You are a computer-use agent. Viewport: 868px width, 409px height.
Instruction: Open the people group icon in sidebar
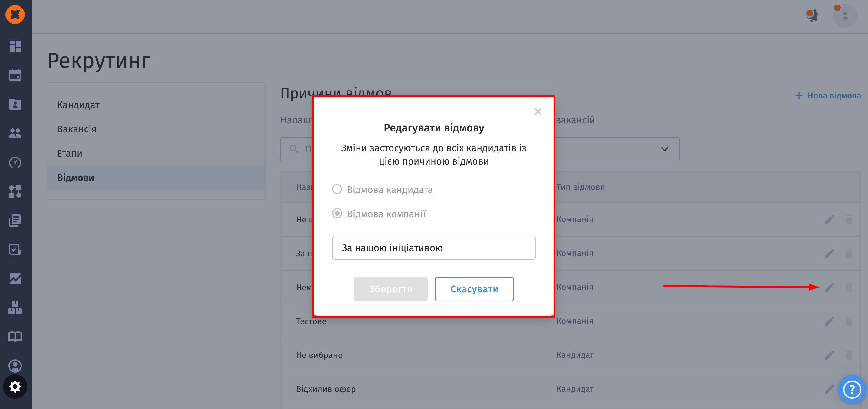[x=15, y=133]
